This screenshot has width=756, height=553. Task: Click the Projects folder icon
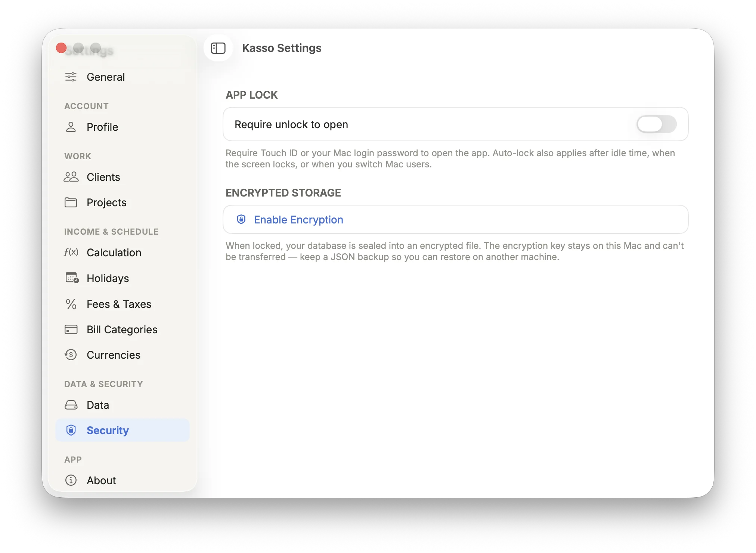[x=71, y=203]
